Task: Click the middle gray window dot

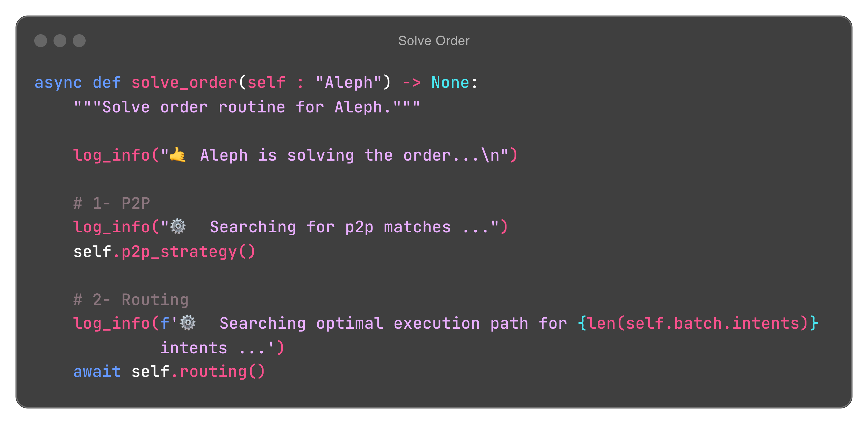Action: coord(60,41)
